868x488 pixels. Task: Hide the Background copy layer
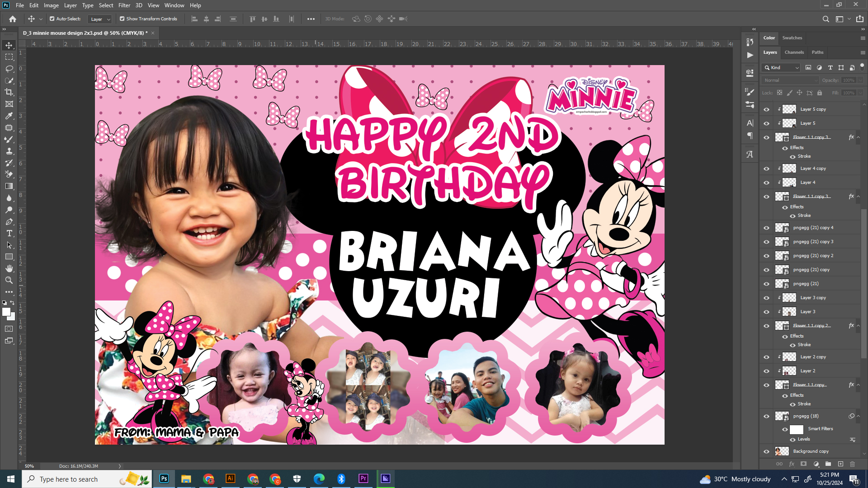766,451
